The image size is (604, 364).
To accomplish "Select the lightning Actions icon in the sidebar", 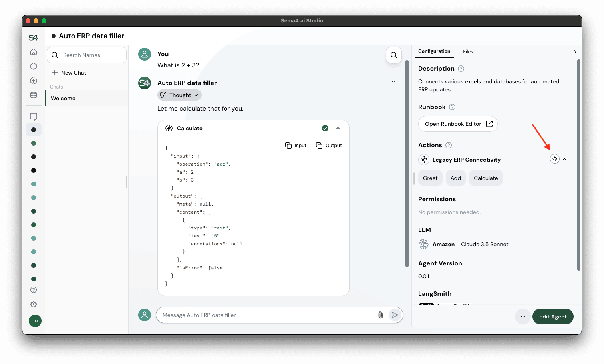I will 34,81.
